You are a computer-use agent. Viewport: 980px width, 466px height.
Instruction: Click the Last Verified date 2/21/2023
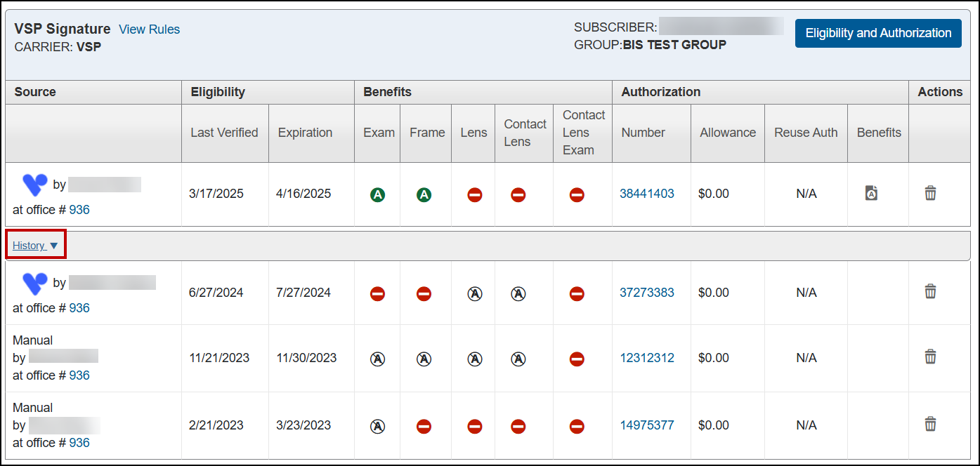[x=216, y=425]
